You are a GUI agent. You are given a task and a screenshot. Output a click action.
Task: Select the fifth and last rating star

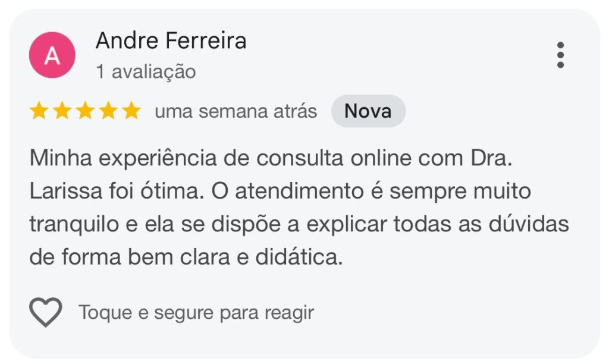click(131, 111)
